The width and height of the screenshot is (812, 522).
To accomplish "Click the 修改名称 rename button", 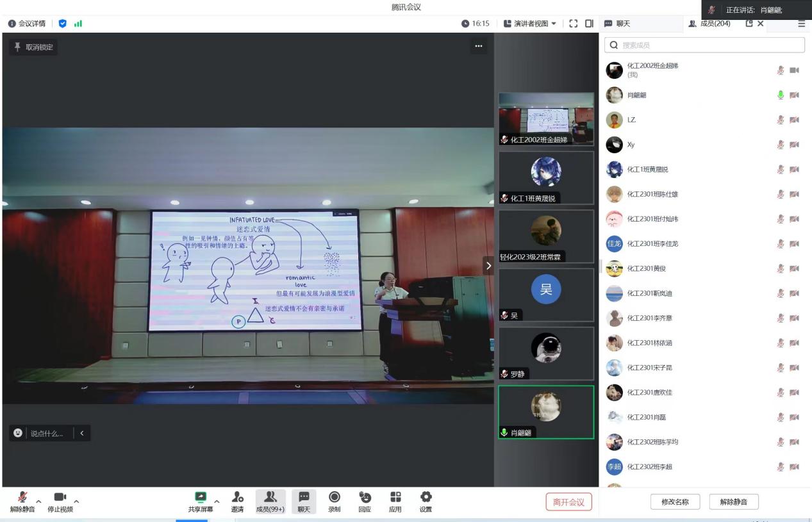I will click(x=675, y=502).
